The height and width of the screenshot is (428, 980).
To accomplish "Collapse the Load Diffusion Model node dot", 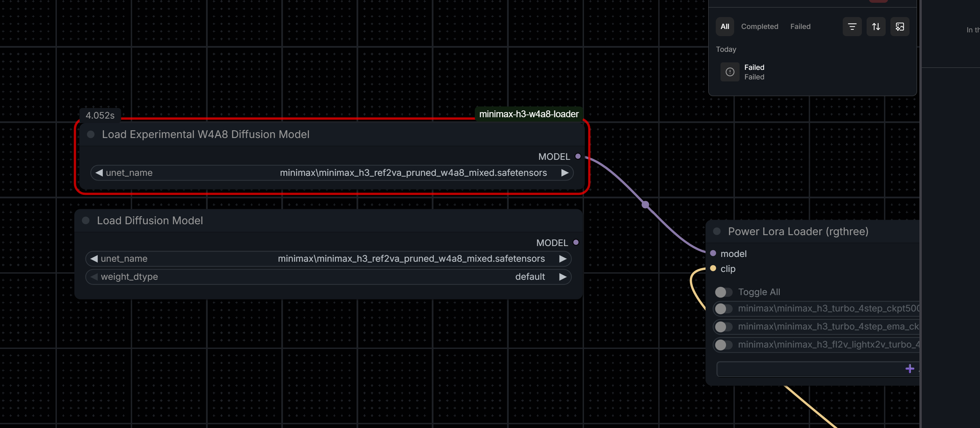I will coord(85,220).
